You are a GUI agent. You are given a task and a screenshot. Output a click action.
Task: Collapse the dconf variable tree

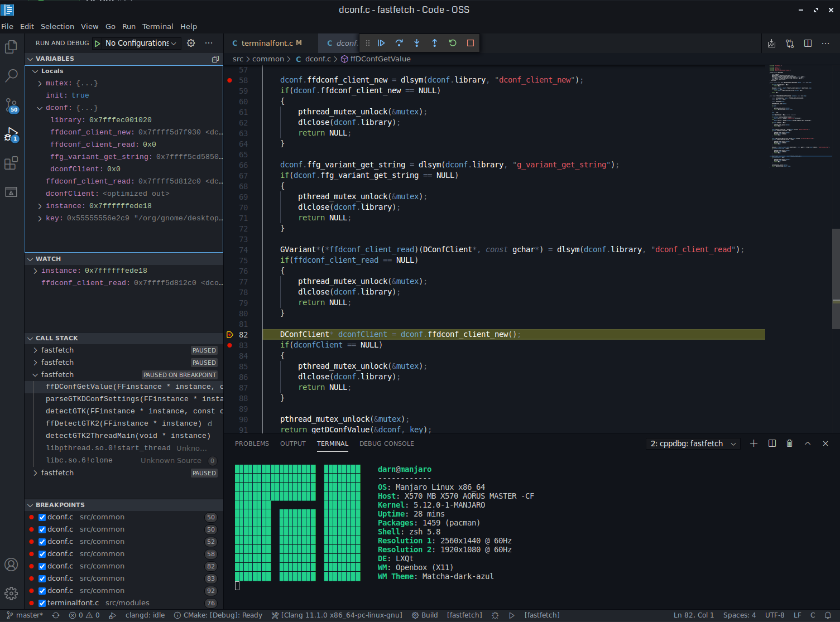point(39,107)
